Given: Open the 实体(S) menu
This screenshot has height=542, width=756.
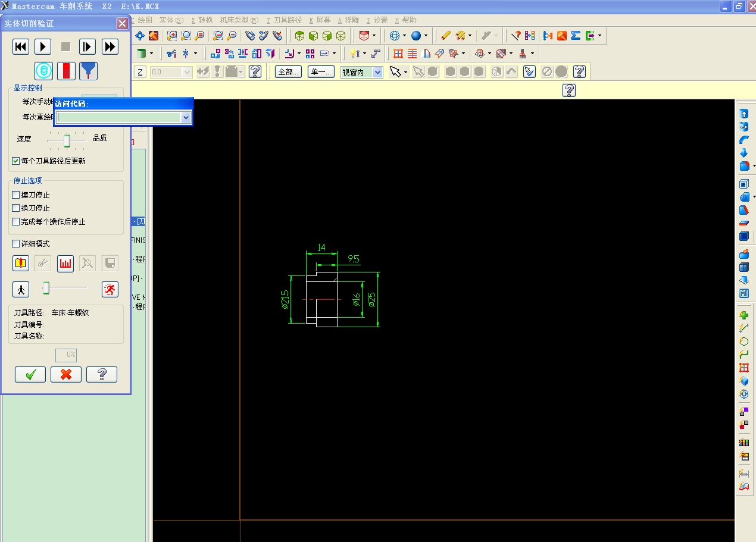Looking at the screenshot, I should tap(171, 20).
